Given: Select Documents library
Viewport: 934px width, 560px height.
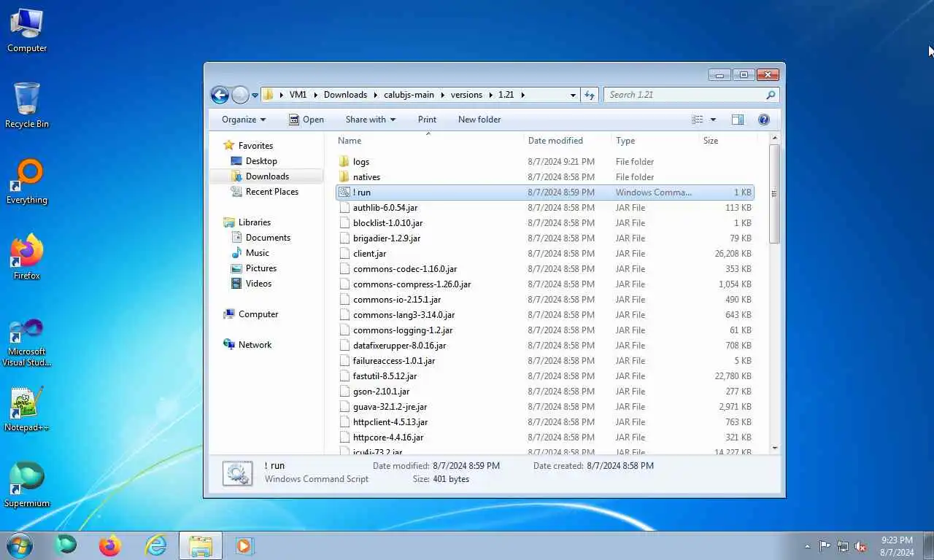Looking at the screenshot, I should point(268,238).
